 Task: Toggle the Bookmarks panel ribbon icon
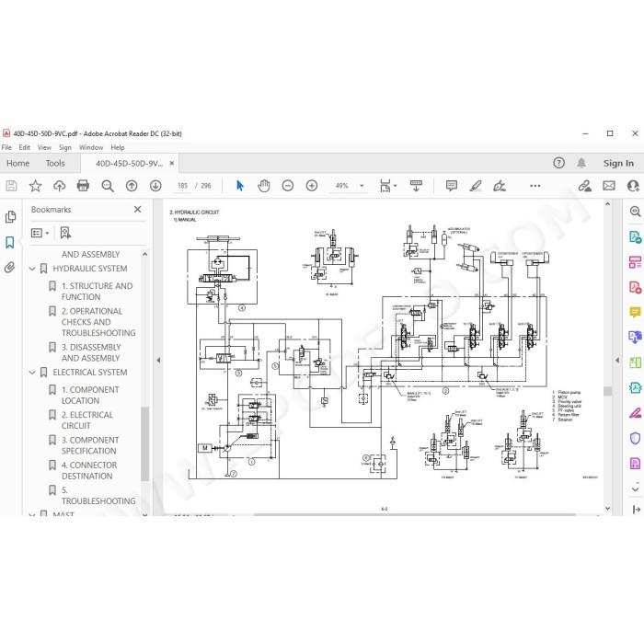pos(10,242)
